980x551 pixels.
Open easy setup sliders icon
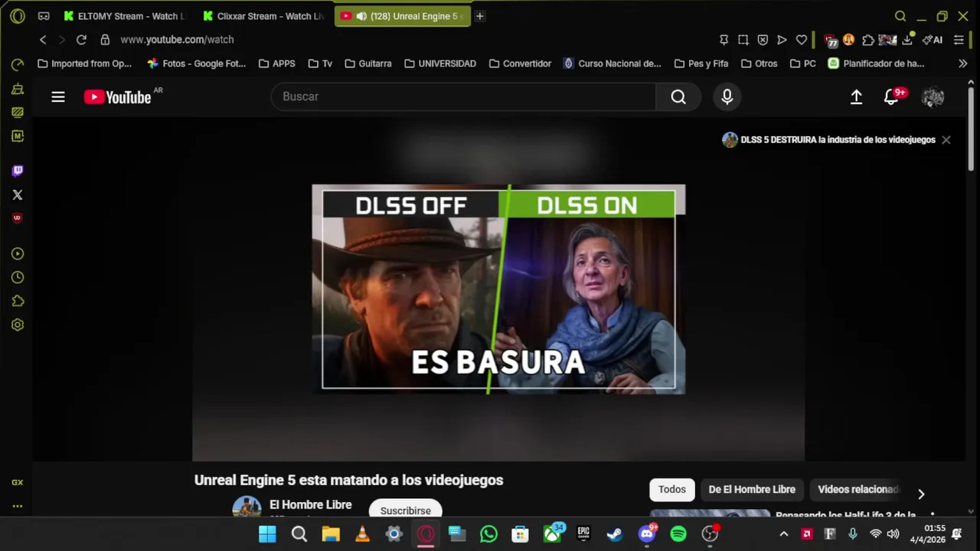click(x=959, y=40)
